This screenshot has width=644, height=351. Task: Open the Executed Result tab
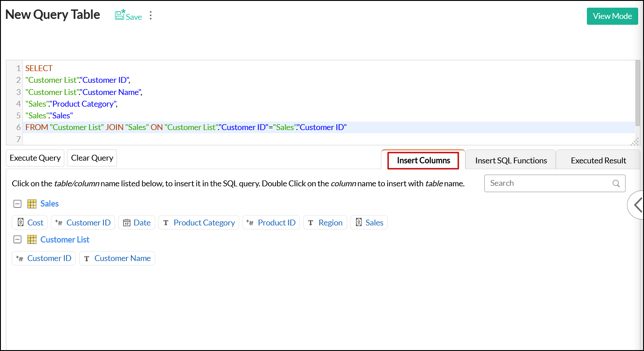pyautogui.click(x=598, y=160)
